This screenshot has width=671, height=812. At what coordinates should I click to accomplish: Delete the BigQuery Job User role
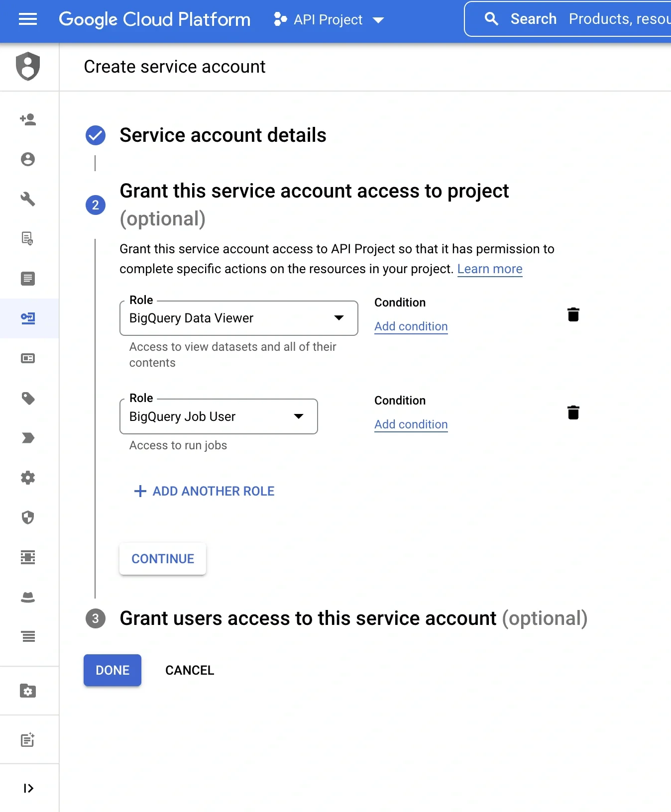(x=573, y=412)
